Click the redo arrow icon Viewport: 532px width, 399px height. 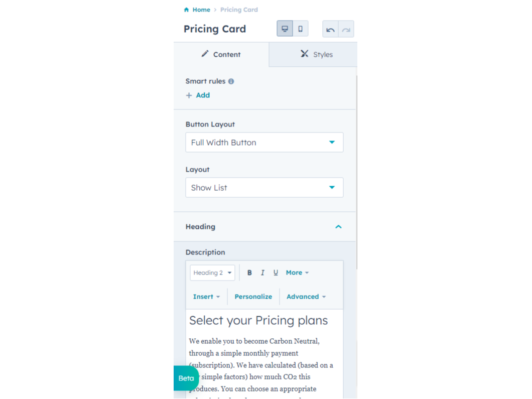click(x=346, y=29)
